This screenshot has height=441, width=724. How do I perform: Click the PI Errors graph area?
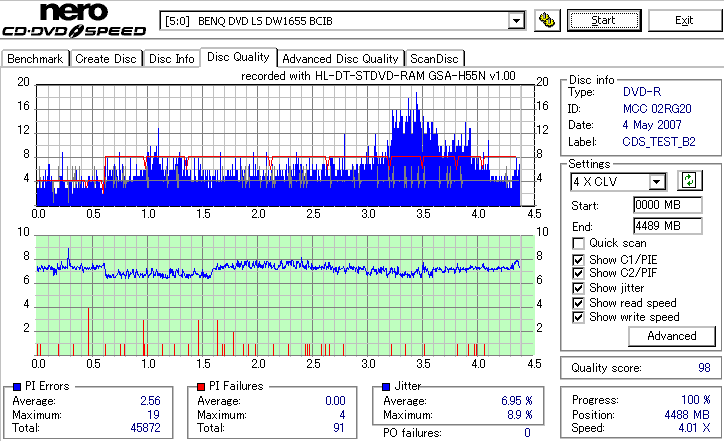click(285, 145)
